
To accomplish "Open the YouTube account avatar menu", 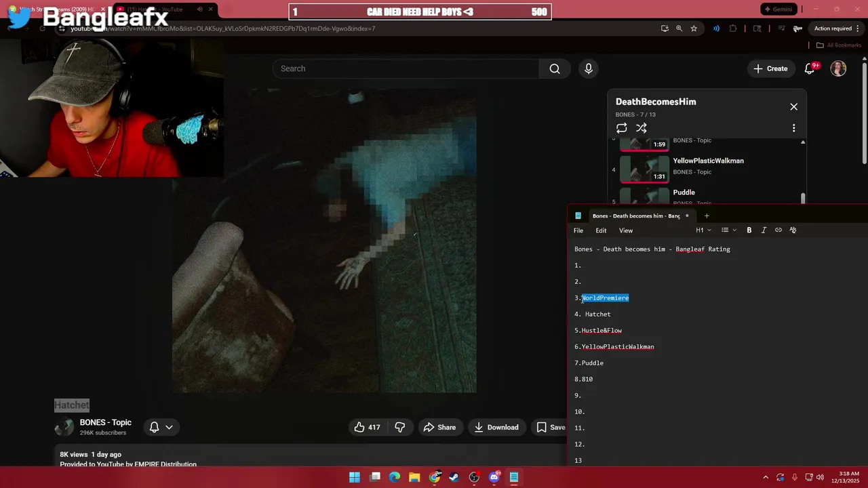I will point(838,68).
